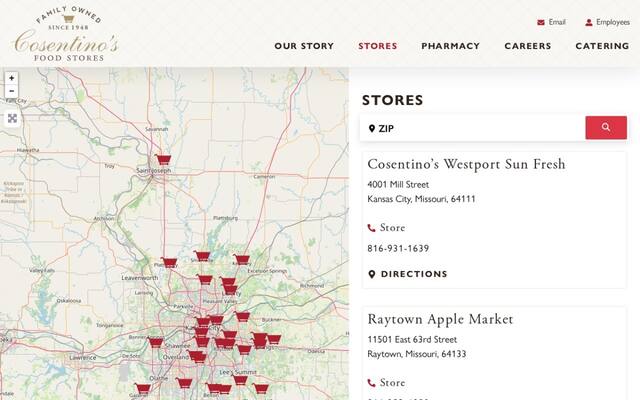Select the store marker near Saint Joseph
The width and height of the screenshot is (640, 400).
coord(164,159)
